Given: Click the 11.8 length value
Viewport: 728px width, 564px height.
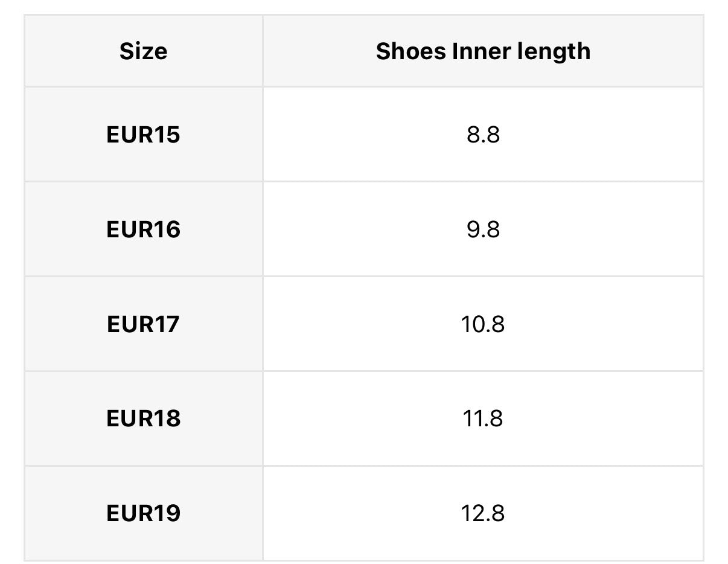Looking at the screenshot, I should click(483, 418).
